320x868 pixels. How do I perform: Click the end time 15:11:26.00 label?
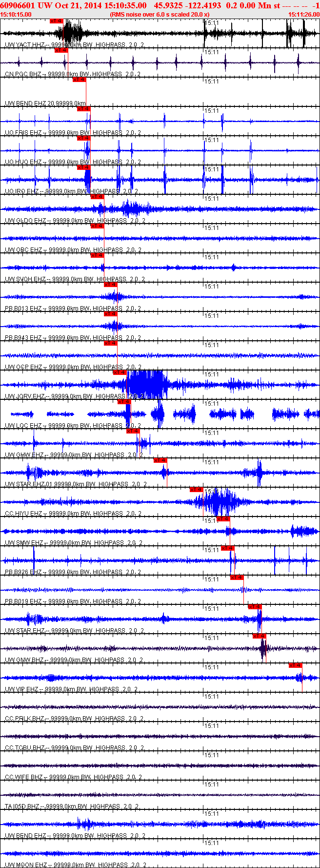click(x=304, y=15)
